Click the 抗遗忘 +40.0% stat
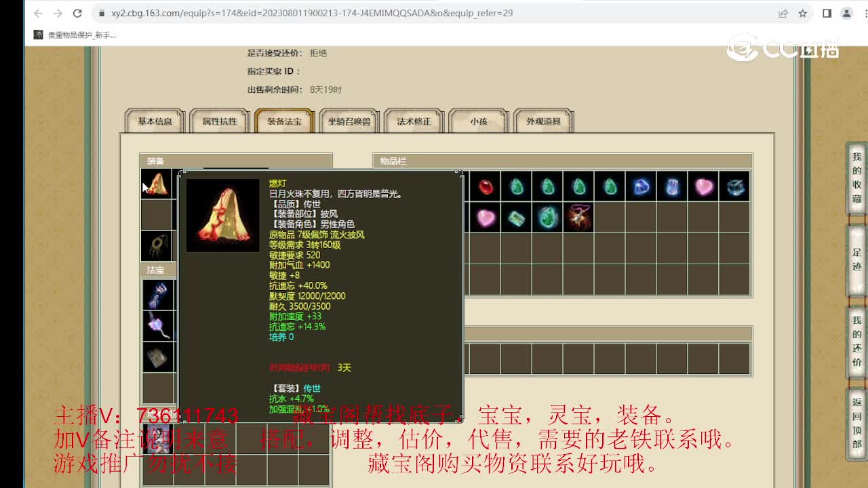 click(x=298, y=285)
